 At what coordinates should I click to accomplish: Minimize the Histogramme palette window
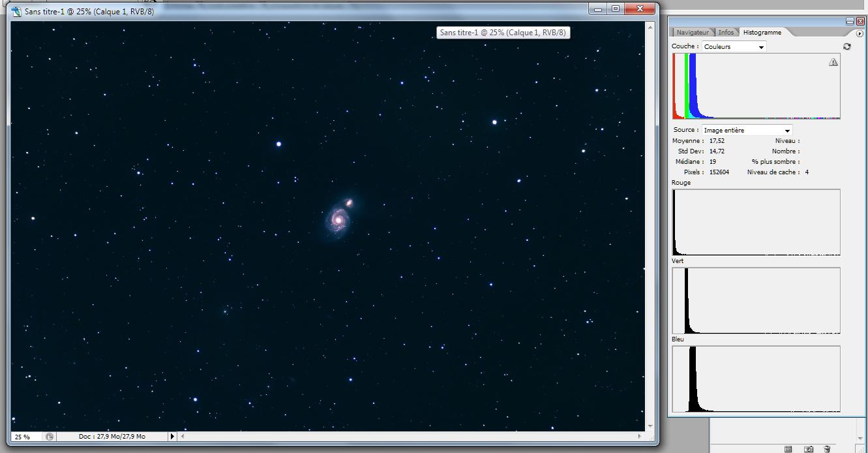pos(850,22)
